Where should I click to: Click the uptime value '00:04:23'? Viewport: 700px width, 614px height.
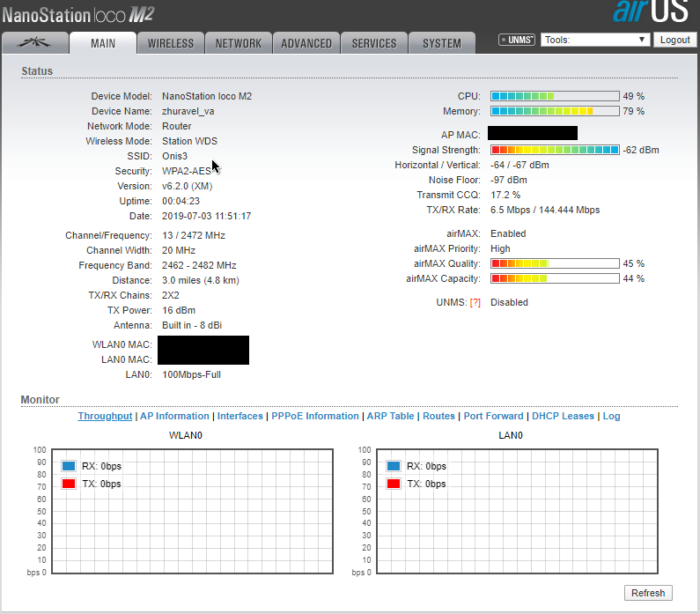click(x=181, y=201)
